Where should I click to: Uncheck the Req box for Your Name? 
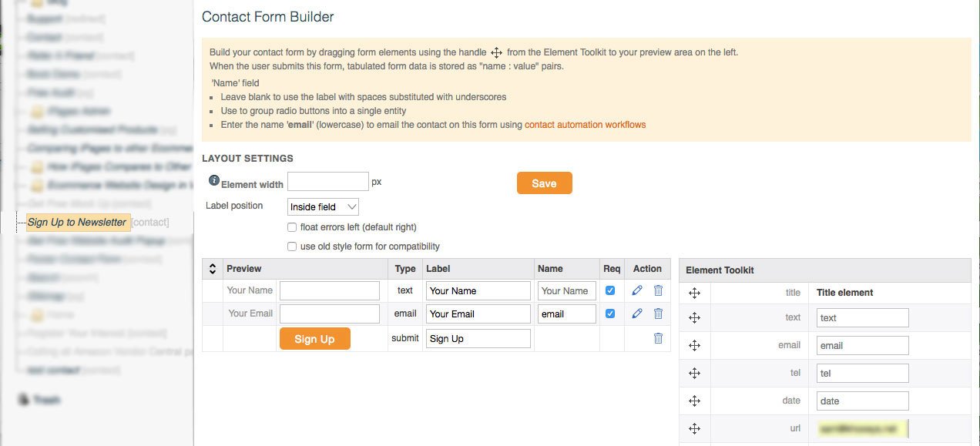click(x=610, y=290)
